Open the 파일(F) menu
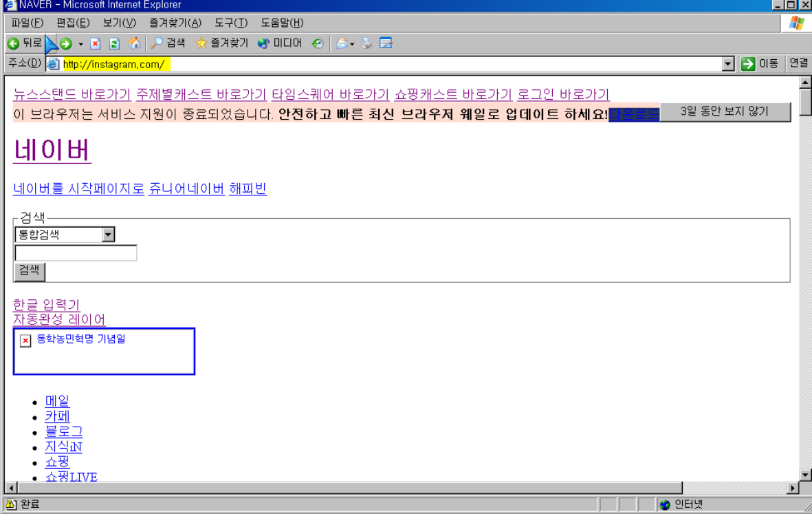Screen dimensions: 812x514 point(28,23)
